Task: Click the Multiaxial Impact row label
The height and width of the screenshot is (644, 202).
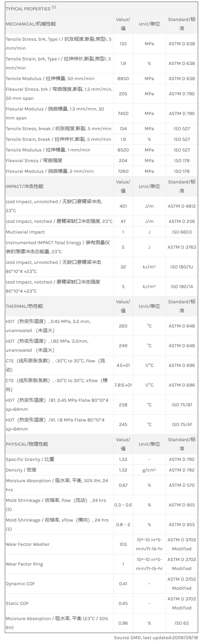Action: point(25,232)
